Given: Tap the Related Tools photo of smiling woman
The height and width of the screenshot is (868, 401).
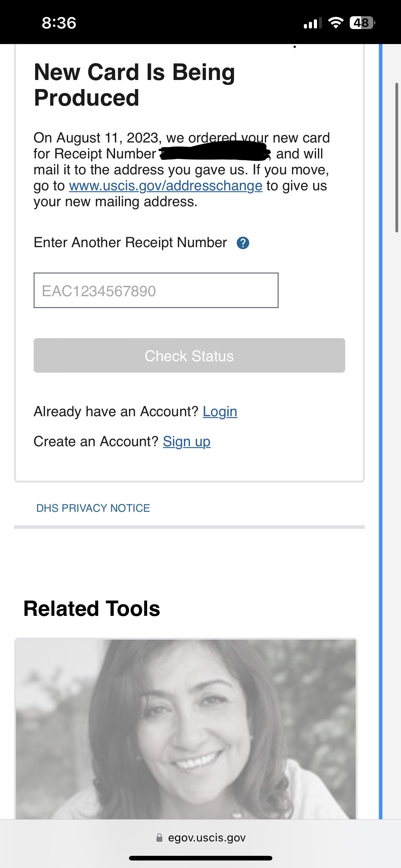Looking at the screenshot, I should pos(186,728).
